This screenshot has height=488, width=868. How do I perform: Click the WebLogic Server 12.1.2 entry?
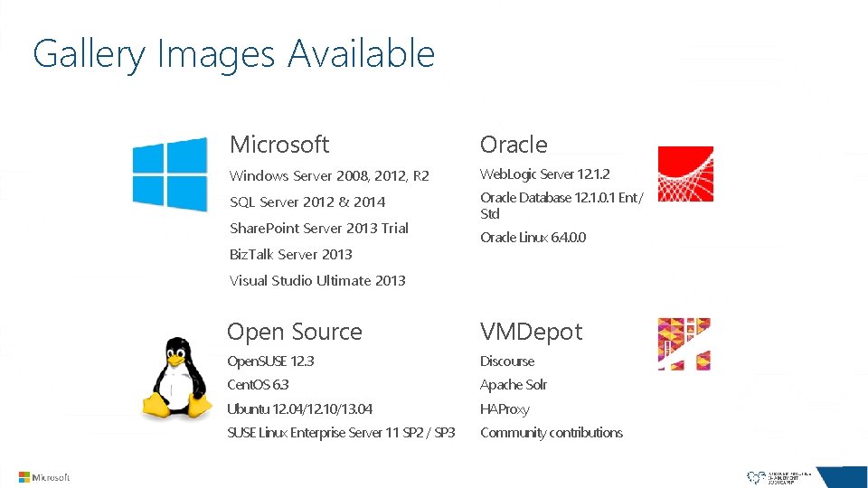(x=544, y=174)
